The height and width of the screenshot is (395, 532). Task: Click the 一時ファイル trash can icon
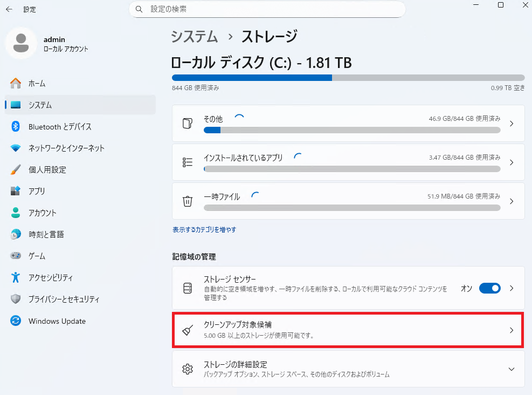pos(188,201)
